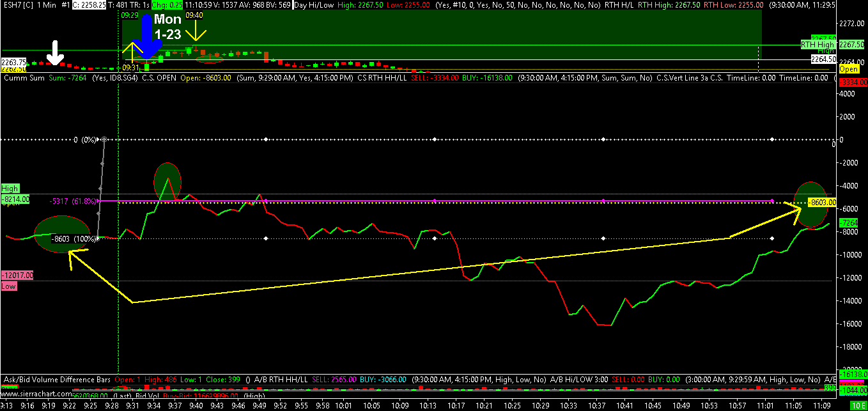Open the C.S. OPEN study label
Viewport: 868px width, 411px height.
pos(159,78)
